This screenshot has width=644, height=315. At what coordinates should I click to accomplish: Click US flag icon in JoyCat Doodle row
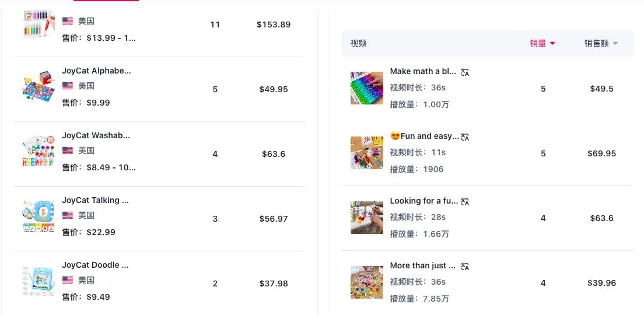click(68, 280)
